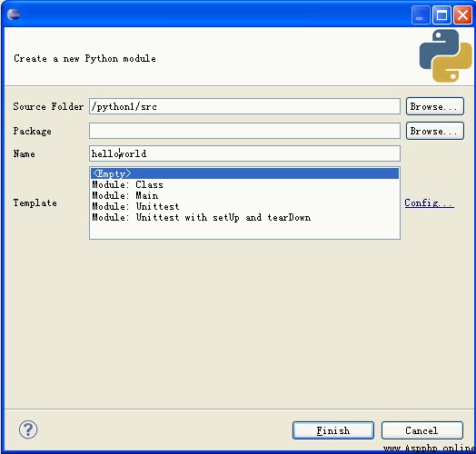Click into the Name field with helloworld
The image size is (476, 454).
(244, 153)
